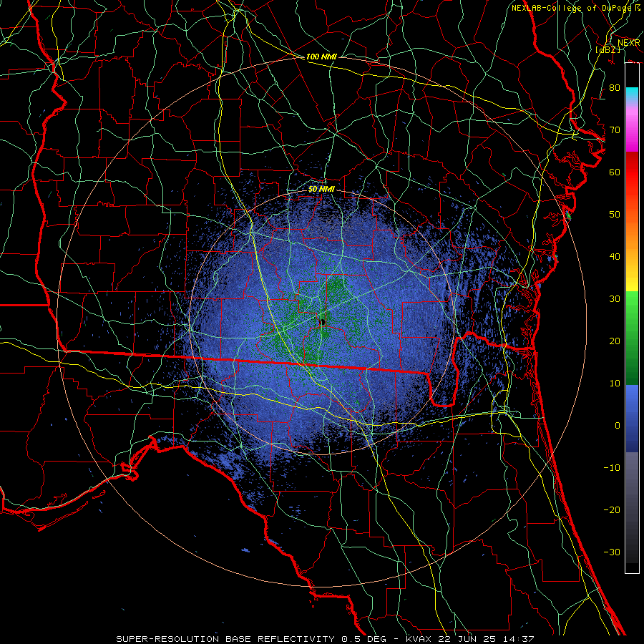Click the 0 dBZ scale label

(617, 426)
